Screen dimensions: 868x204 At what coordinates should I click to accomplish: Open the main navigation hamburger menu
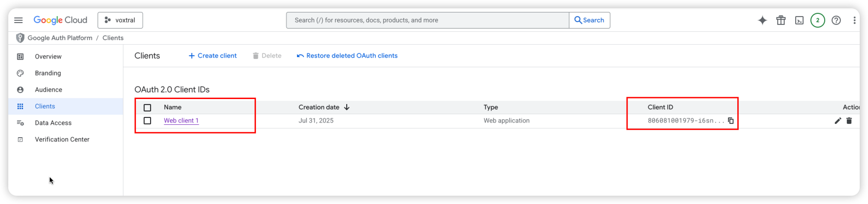coord(18,20)
